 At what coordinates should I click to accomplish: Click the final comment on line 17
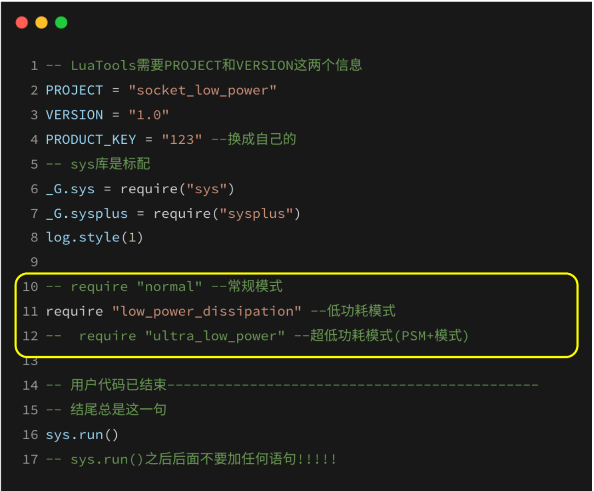(x=191, y=459)
